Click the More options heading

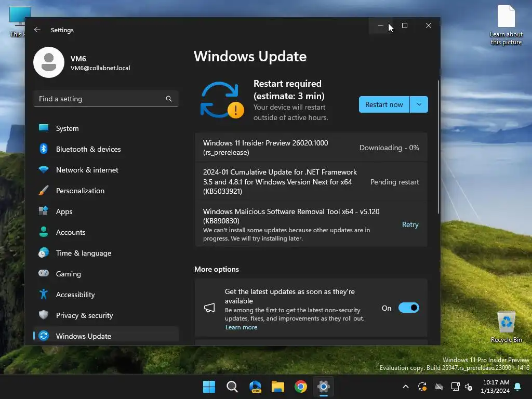217,269
